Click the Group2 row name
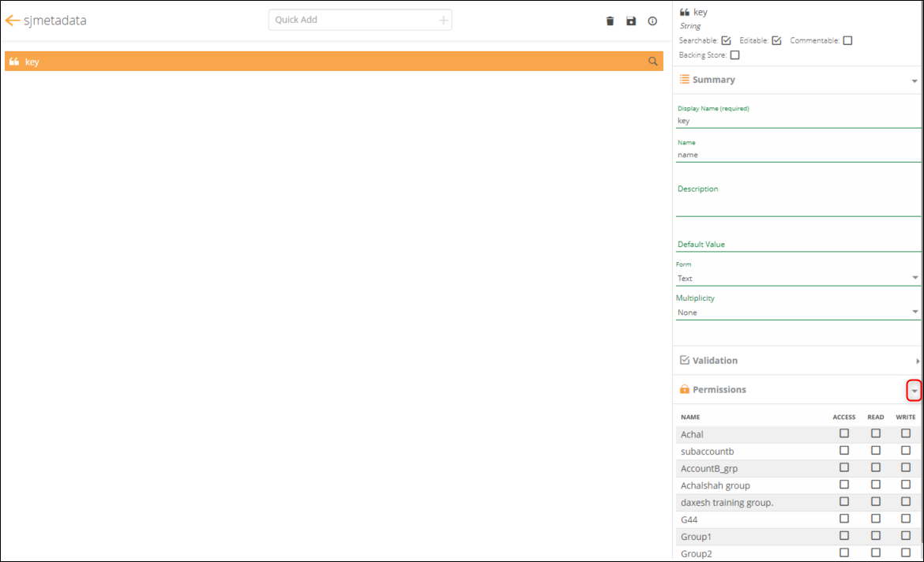924x562 pixels. tap(696, 554)
